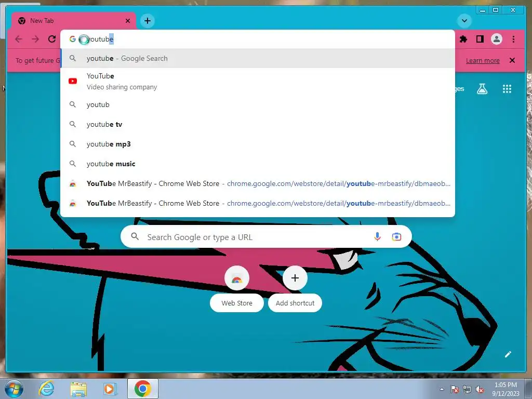Reload the page with the refresh icon
Viewport: 532px width, 399px height.
(x=52, y=39)
